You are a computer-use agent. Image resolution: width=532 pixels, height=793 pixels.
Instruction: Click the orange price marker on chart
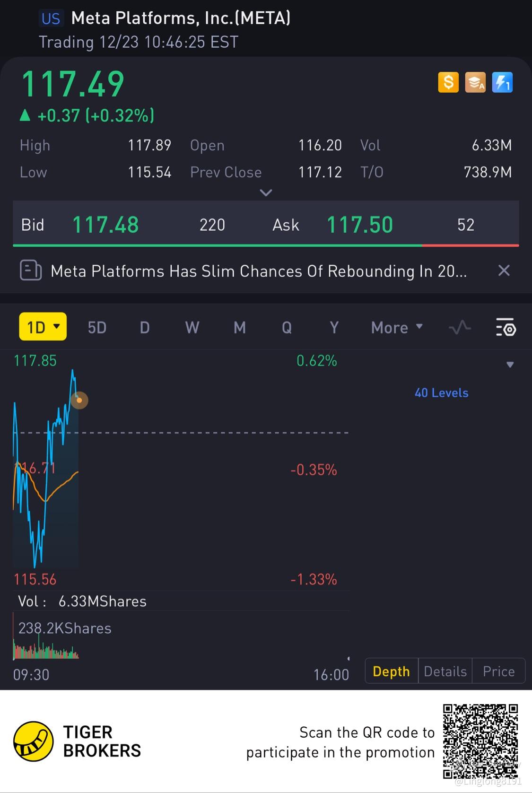(x=79, y=401)
